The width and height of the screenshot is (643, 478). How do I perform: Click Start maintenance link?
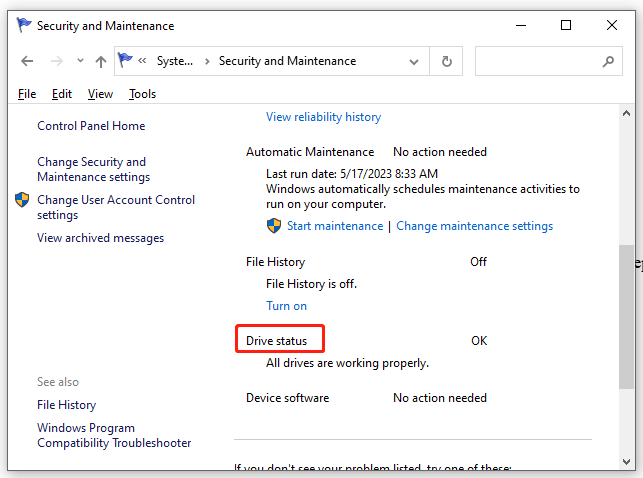point(335,226)
